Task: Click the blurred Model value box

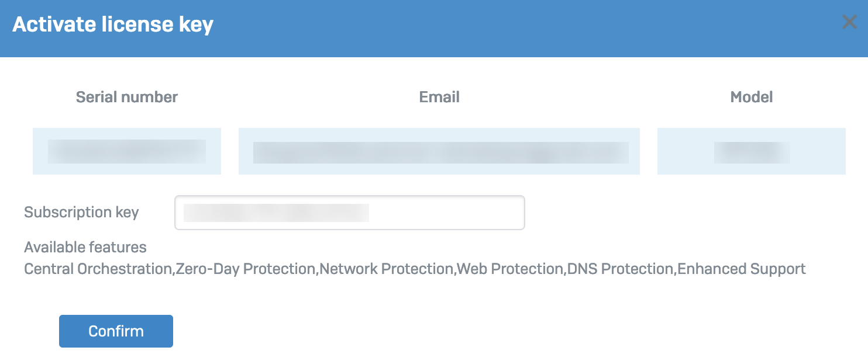Action: pos(752,151)
